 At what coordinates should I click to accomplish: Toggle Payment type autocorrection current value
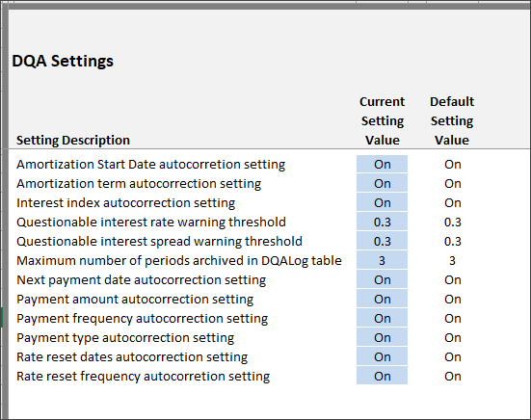coord(382,338)
